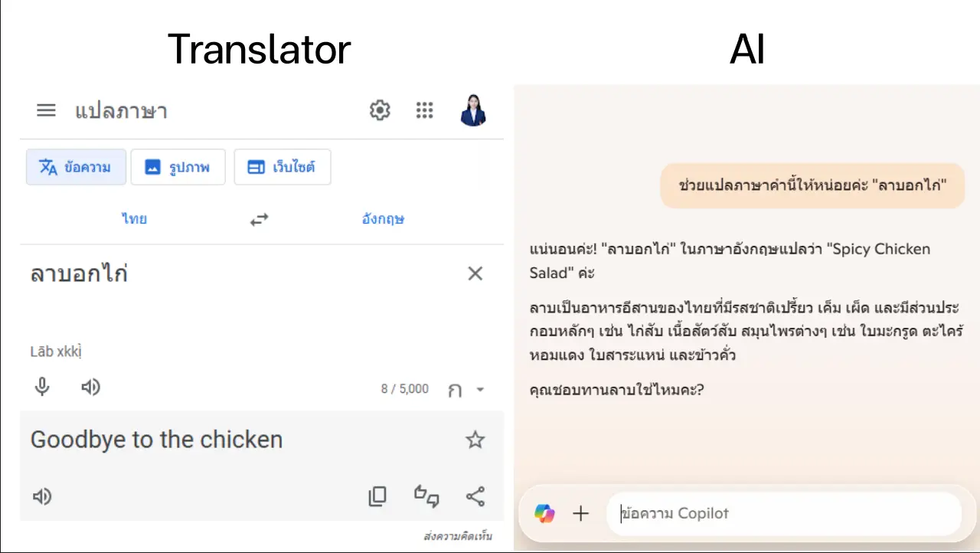This screenshot has width=980, height=553.
Task: Star the translation to save it
Action: (475, 440)
